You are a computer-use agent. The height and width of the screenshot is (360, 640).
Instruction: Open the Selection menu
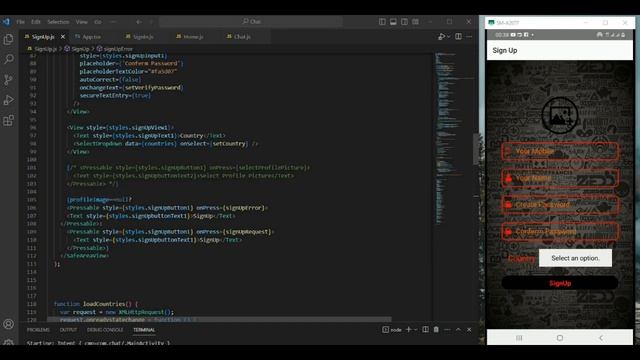tap(58, 22)
